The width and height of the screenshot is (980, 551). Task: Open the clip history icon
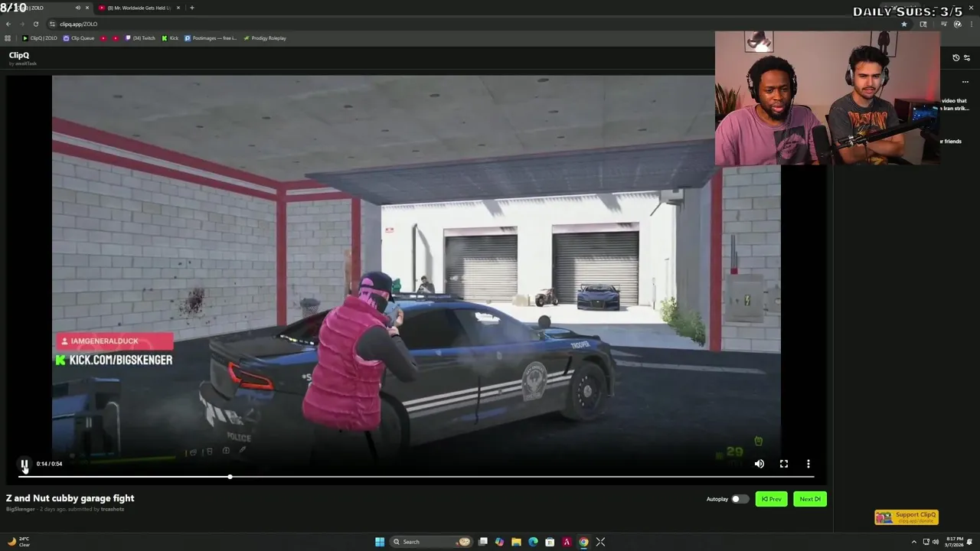tap(955, 57)
